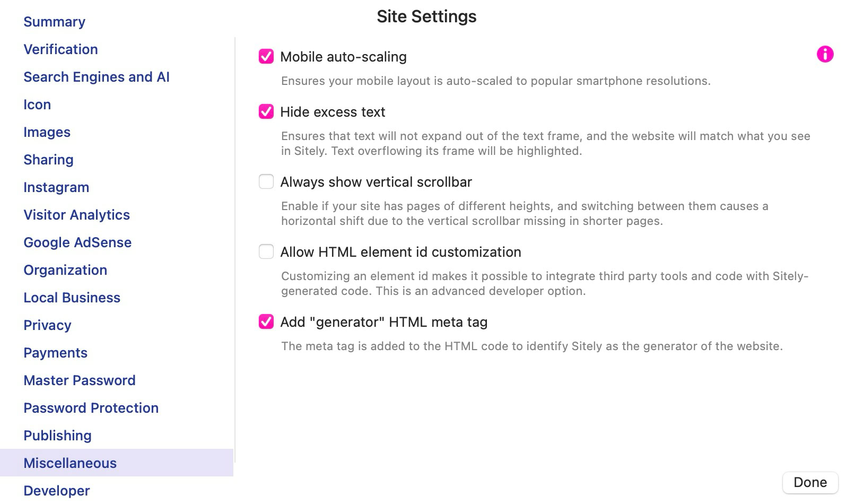The width and height of the screenshot is (854, 504).
Task: Open the Summary settings section
Action: (54, 22)
